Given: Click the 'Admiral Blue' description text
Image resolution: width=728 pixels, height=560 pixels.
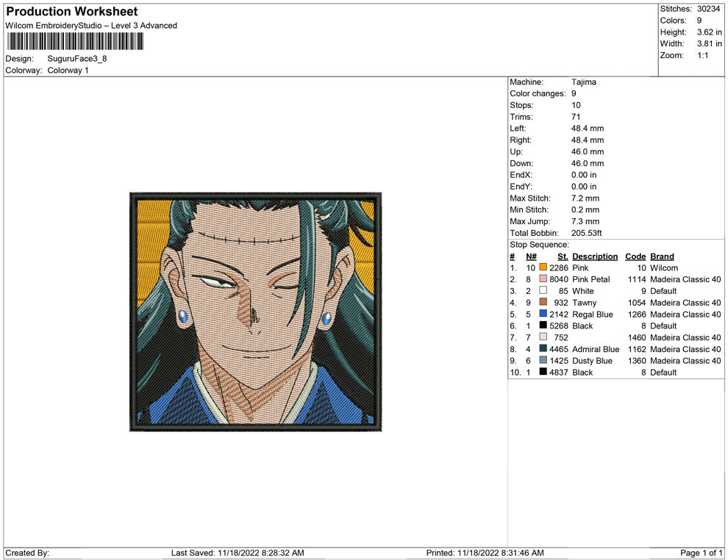Looking at the screenshot, I should [x=596, y=349].
